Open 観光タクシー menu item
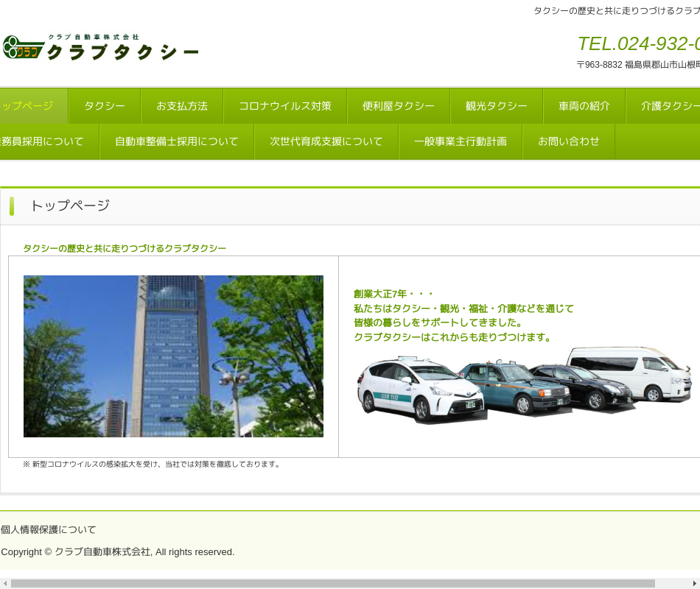Image resolution: width=700 pixels, height=589 pixels. (x=497, y=106)
